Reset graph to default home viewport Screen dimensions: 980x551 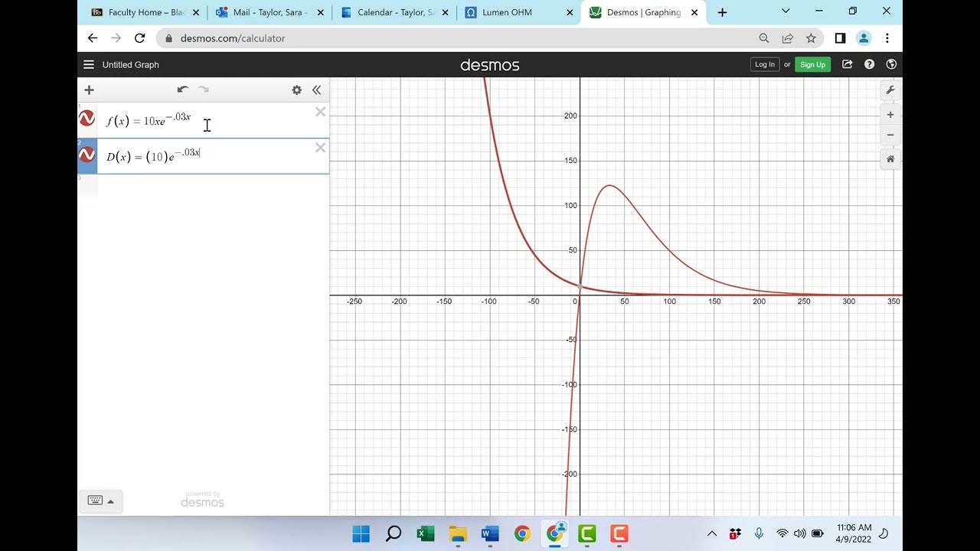pyautogui.click(x=890, y=159)
